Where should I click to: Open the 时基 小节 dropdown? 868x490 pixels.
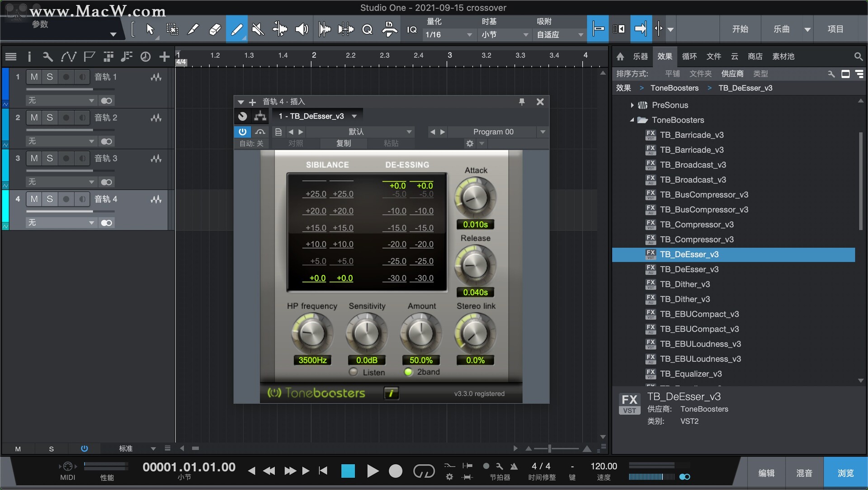[505, 35]
